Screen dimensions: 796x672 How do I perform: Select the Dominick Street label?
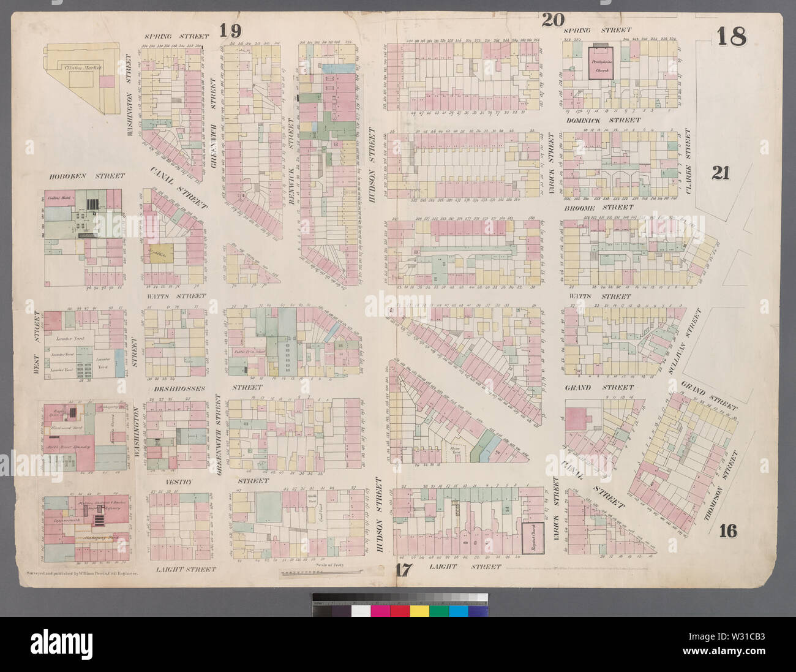click(x=603, y=120)
